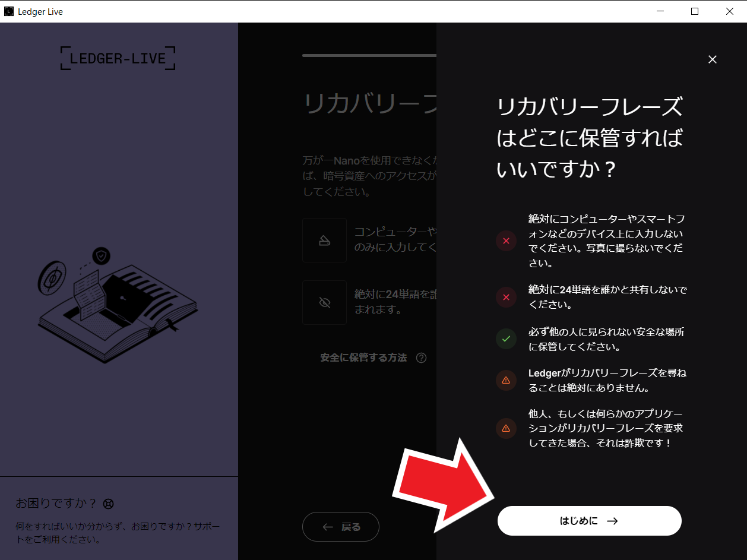Image resolution: width=747 pixels, height=560 pixels.
Task: Click the warning text about 写真に撮らないでください
Action: 606,241
